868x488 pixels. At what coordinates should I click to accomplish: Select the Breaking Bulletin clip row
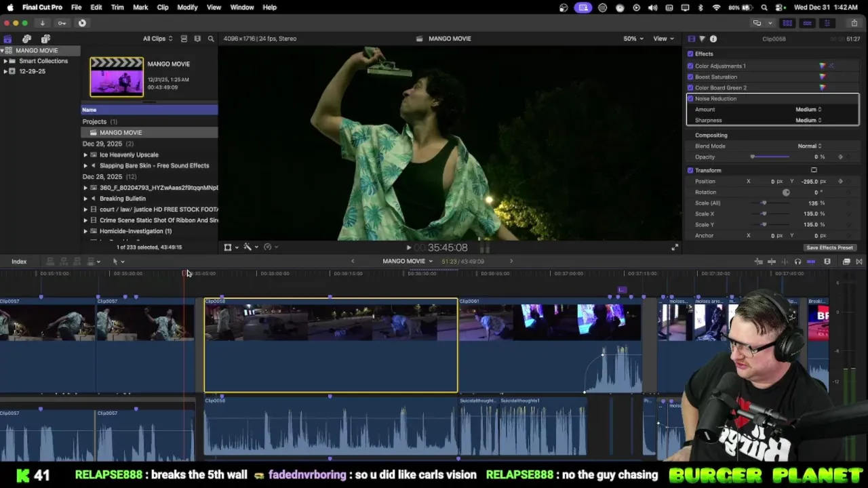click(x=150, y=199)
